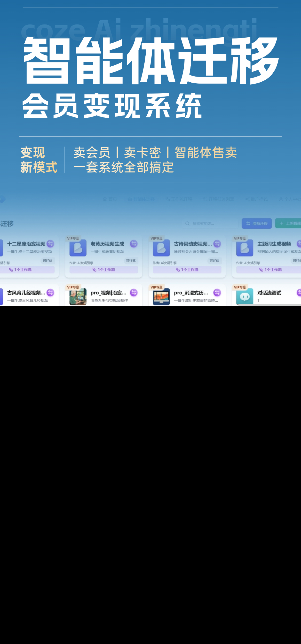This screenshot has height=644, width=301.
Task: Click migrate swap icon on 十二星座治愈视频 card
Action: (x=50, y=243)
